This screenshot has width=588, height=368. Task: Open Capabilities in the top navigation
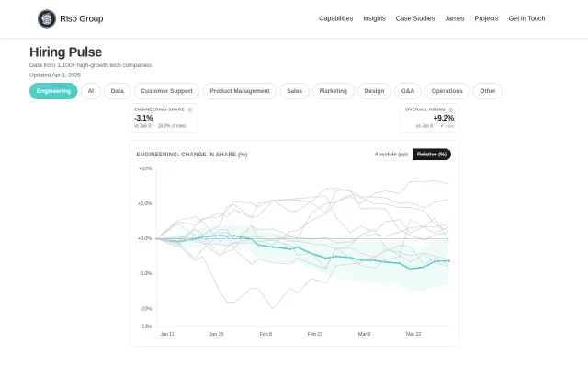[x=335, y=18]
